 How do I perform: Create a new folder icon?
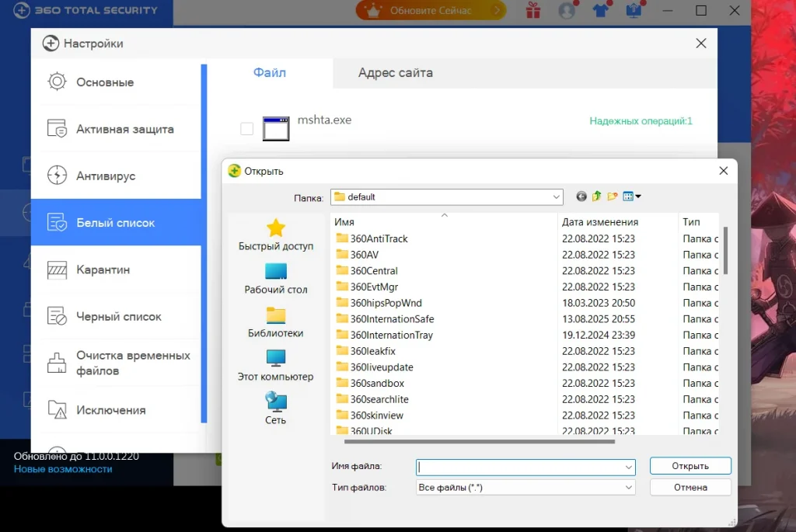pyautogui.click(x=613, y=196)
